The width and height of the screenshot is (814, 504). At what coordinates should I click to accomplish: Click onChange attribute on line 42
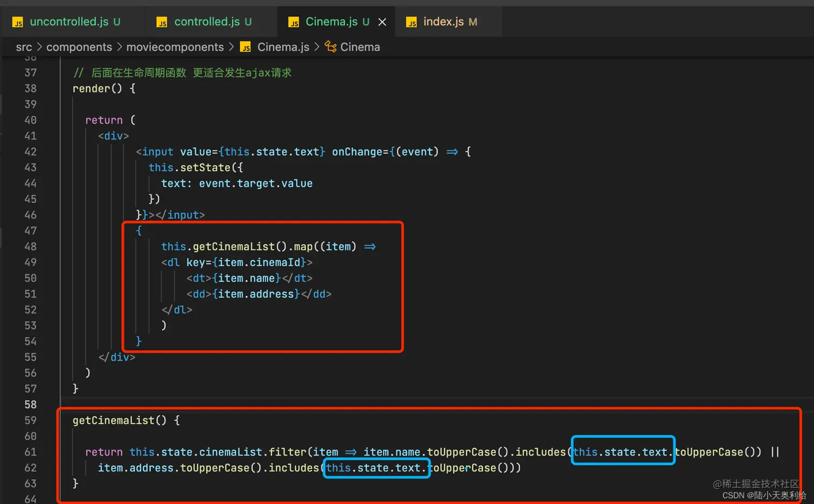357,152
